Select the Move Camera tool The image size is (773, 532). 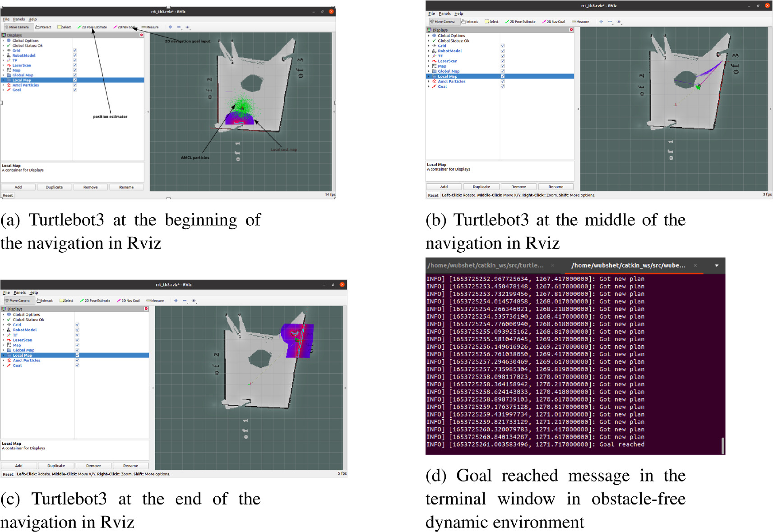coord(19,27)
